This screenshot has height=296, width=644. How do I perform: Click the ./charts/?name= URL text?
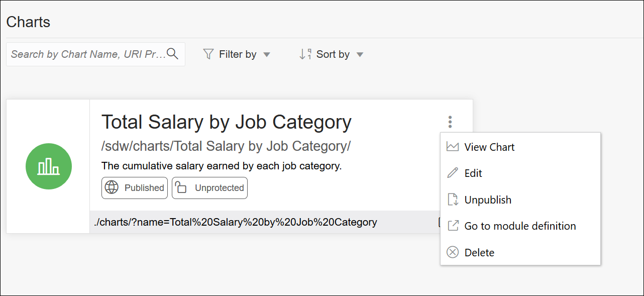point(235,222)
